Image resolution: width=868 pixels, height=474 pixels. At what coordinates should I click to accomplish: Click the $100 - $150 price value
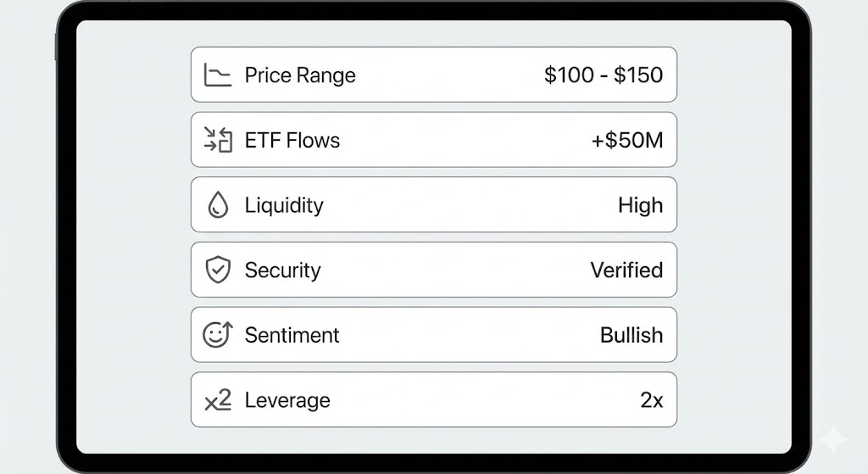tap(604, 75)
